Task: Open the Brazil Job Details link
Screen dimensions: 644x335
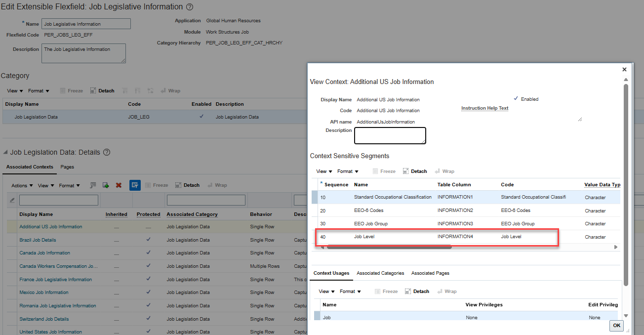Action: [x=38, y=240]
